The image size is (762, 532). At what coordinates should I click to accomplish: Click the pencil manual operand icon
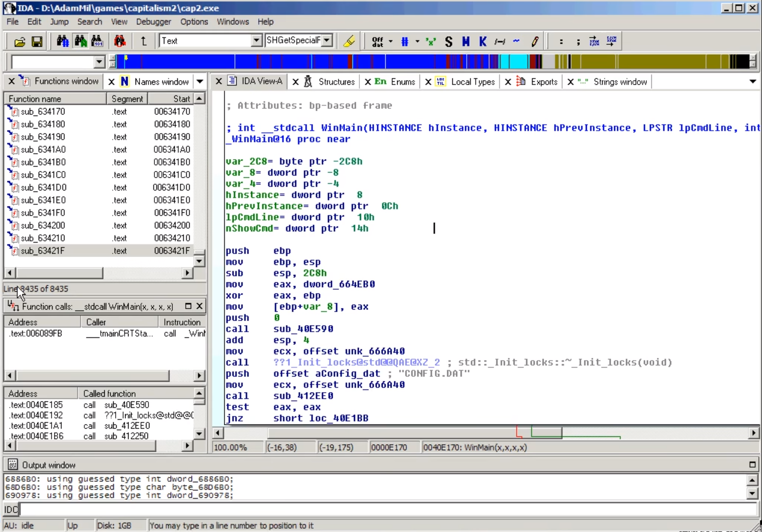(x=535, y=42)
